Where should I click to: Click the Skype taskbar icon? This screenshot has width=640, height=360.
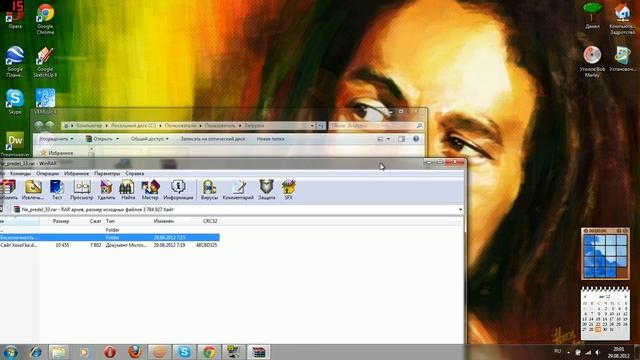pyautogui.click(x=184, y=352)
